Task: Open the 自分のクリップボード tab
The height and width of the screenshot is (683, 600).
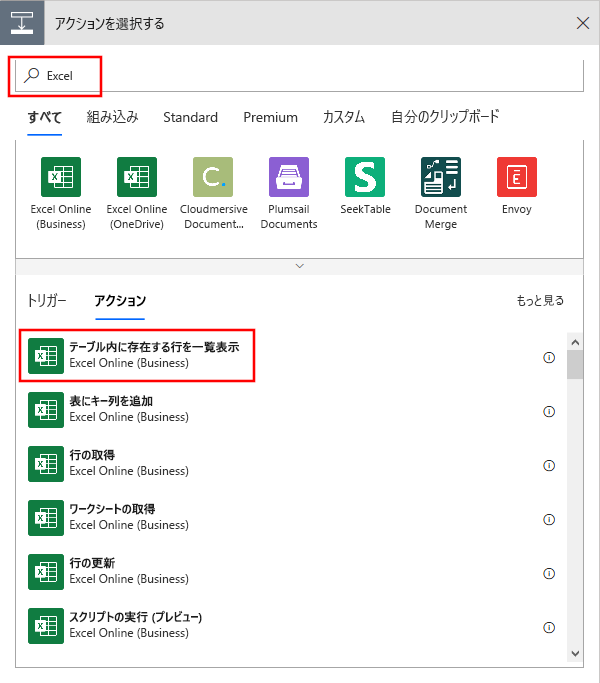Action: coord(445,117)
